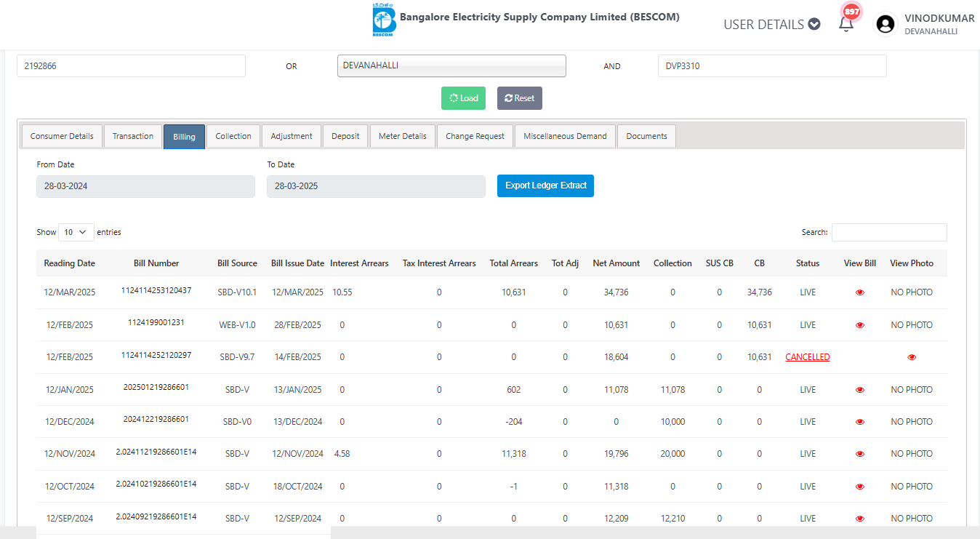Sort by Bill Issue Date column header
The width and height of the screenshot is (980, 539).
(297, 263)
